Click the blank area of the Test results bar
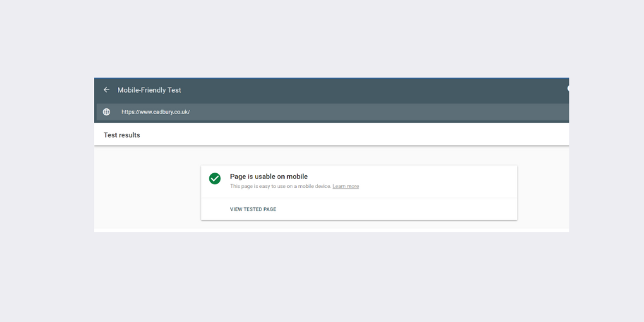This screenshot has width=644, height=322. click(x=354, y=135)
